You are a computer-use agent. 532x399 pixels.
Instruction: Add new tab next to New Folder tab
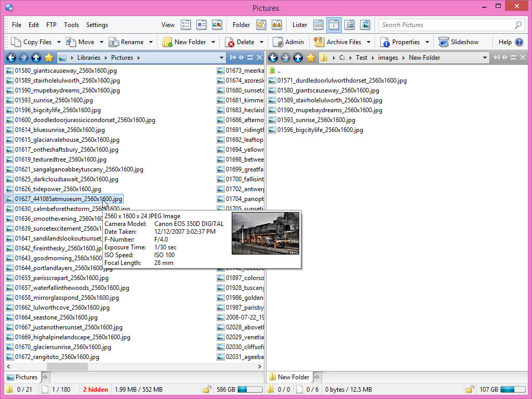click(317, 377)
